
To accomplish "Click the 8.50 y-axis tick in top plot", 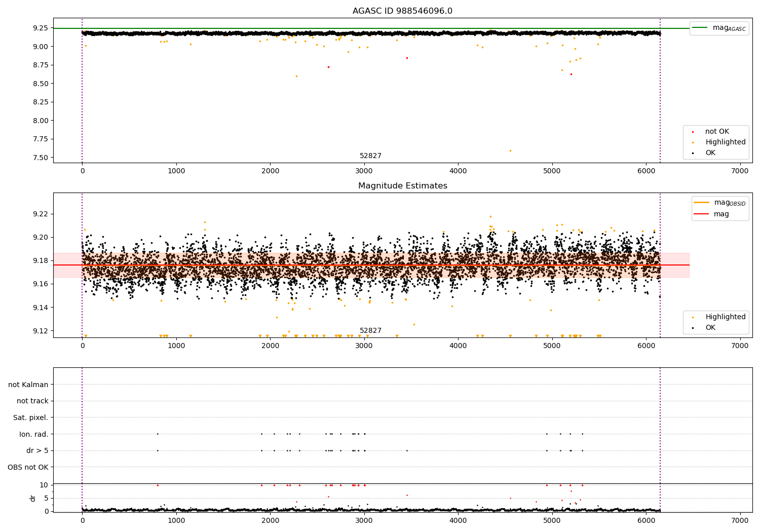I will click(x=40, y=84).
